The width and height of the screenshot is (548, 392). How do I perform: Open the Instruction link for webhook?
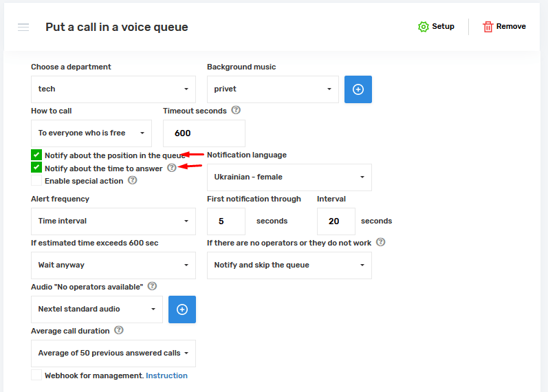166,375
